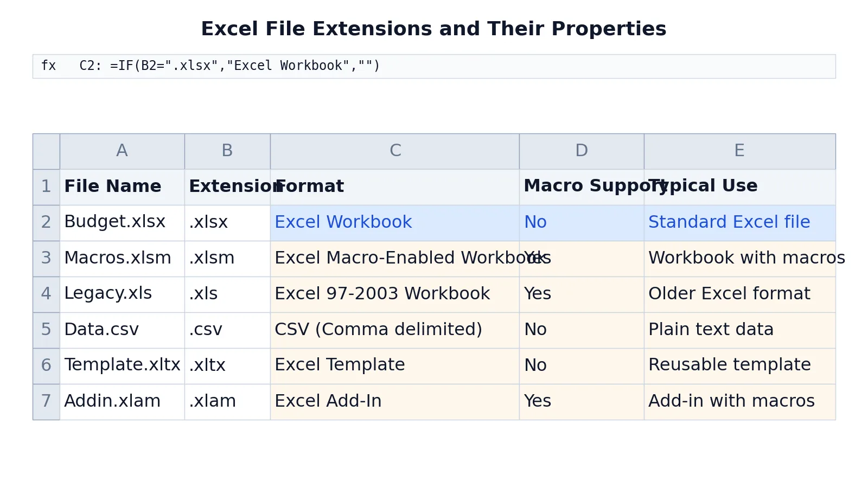Select column D header
Viewport: 868px width, 488px height.
[582, 151]
